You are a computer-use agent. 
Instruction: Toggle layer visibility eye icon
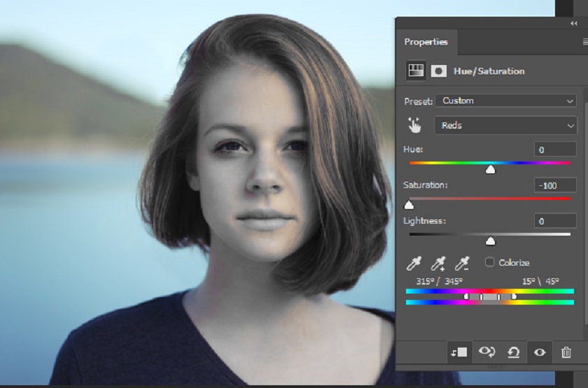[x=540, y=352]
